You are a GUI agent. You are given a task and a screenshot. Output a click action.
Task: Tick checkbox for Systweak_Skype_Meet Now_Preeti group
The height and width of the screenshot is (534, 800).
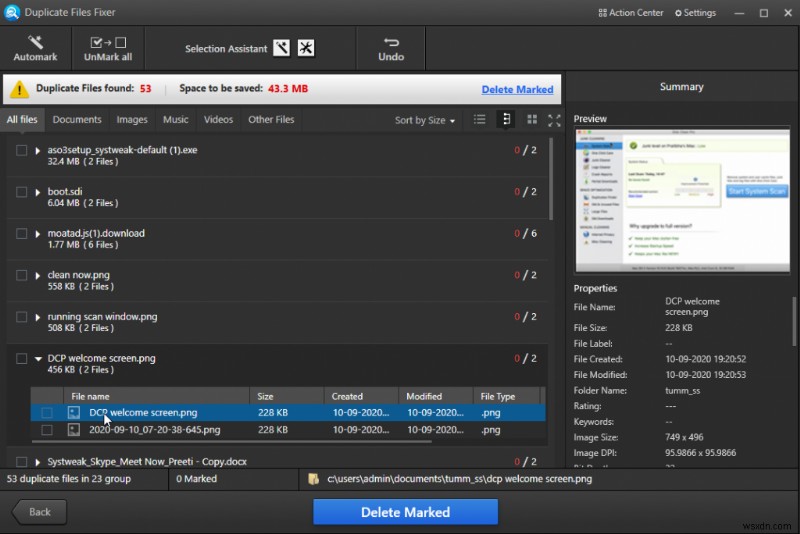(x=21, y=462)
